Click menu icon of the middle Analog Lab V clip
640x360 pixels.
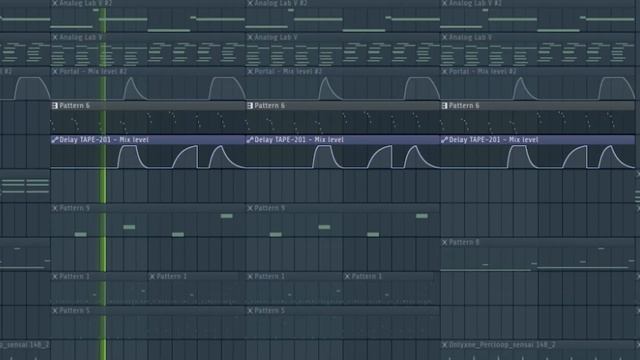pos(250,37)
